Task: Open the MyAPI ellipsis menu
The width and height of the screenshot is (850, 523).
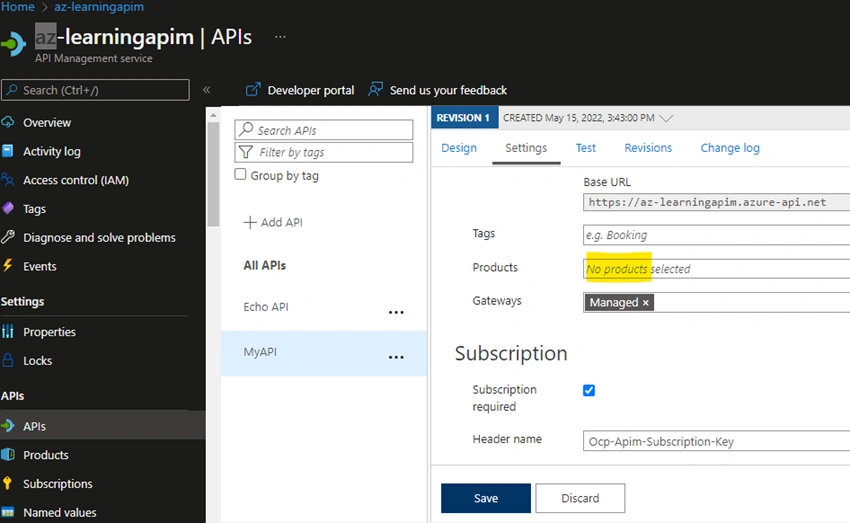Action: 396,357
